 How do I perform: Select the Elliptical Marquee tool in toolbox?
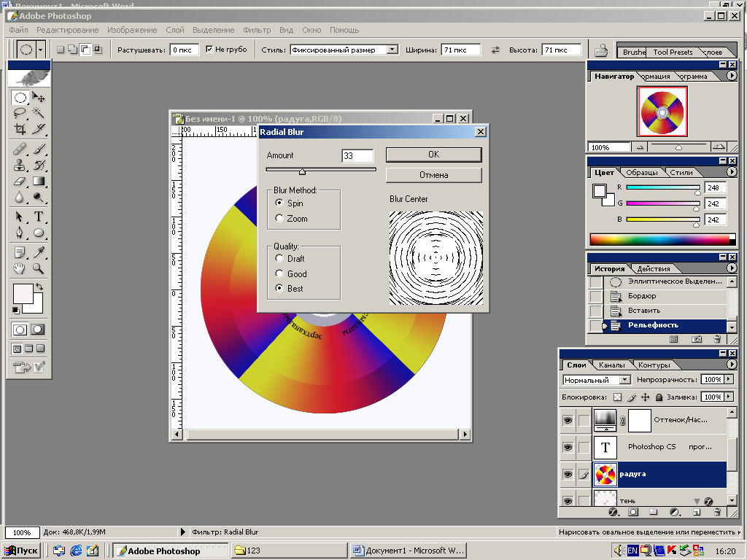(x=20, y=98)
